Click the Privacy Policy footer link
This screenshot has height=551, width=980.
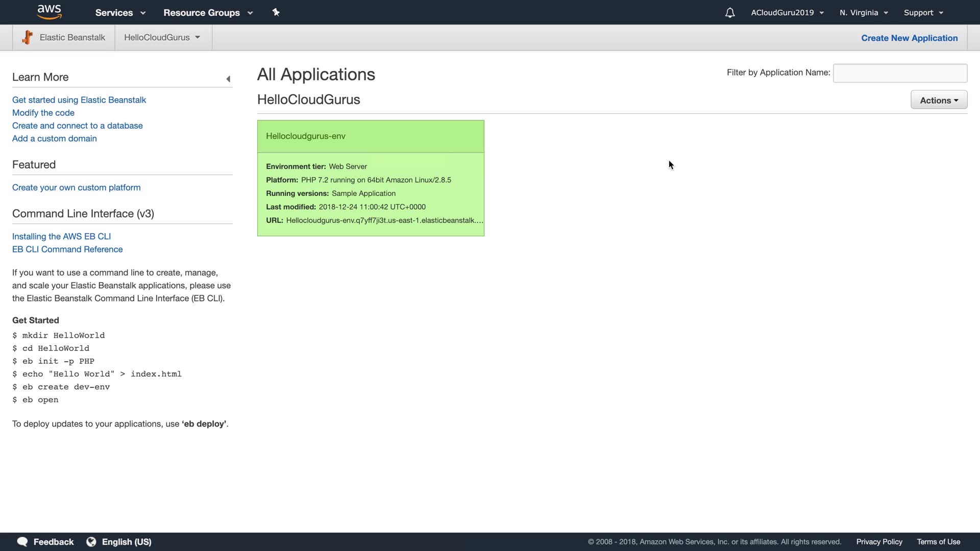point(879,542)
